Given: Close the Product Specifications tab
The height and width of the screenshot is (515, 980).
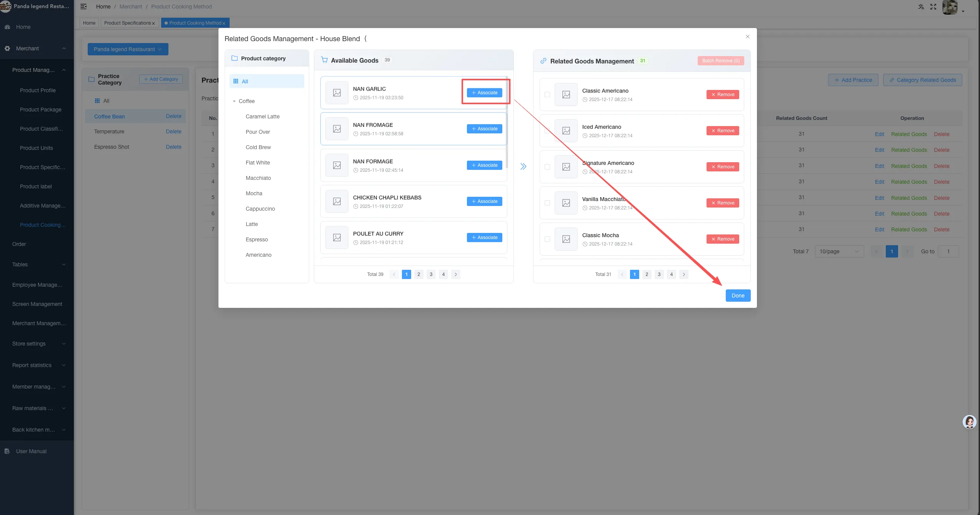Looking at the screenshot, I should tap(153, 23).
